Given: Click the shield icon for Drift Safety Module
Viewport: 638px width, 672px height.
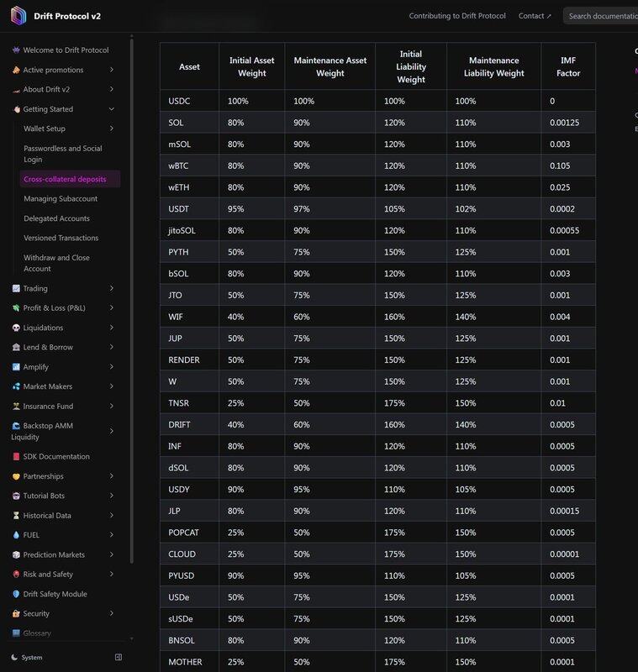Looking at the screenshot, I should tap(16, 595).
